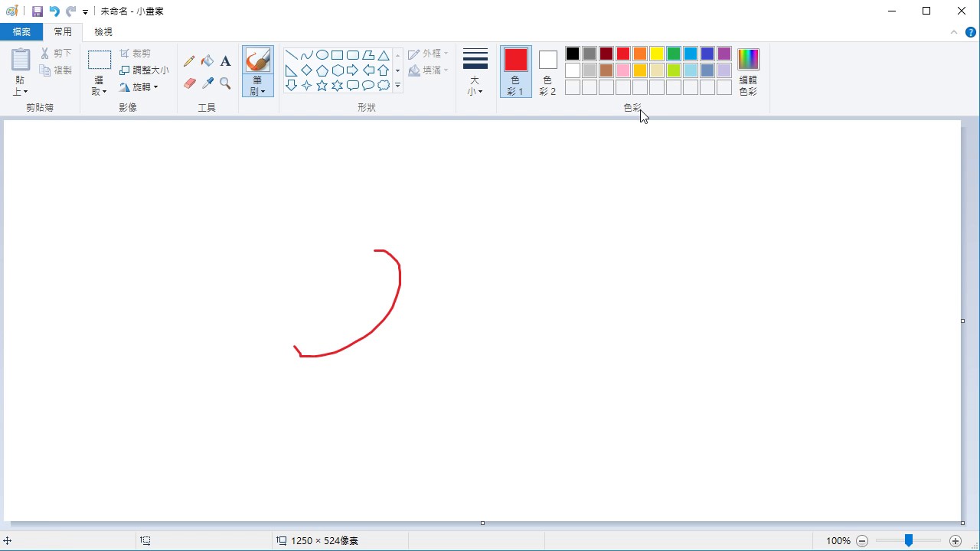Activate Color 1 (色彩 1) slot
Image resolution: width=980 pixels, height=551 pixels.
tap(516, 72)
